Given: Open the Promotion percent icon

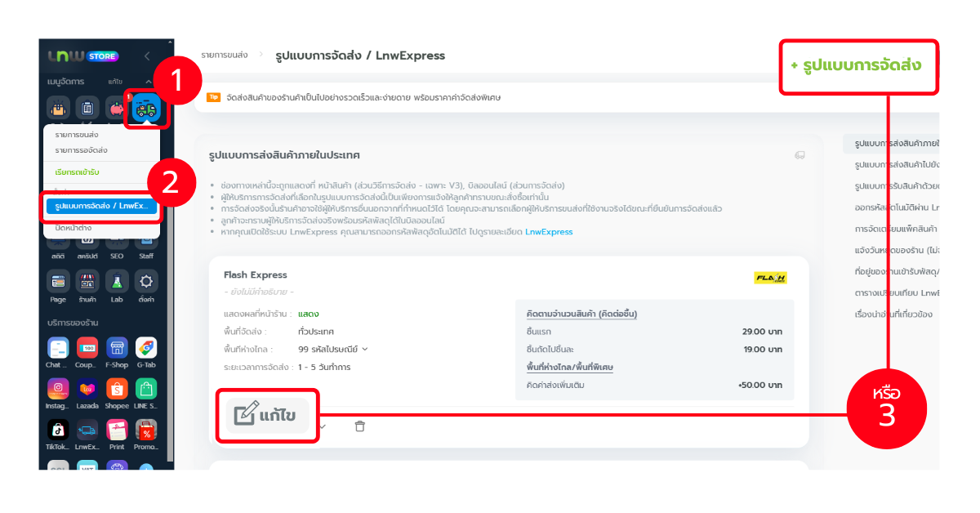Looking at the screenshot, I should tap(146, 430).
